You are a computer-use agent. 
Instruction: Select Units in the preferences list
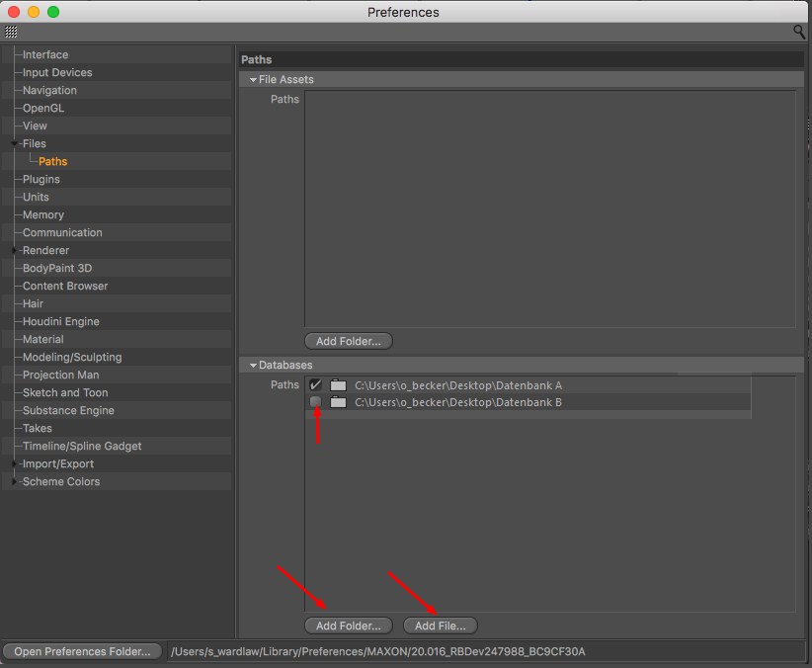click(36, 197)
